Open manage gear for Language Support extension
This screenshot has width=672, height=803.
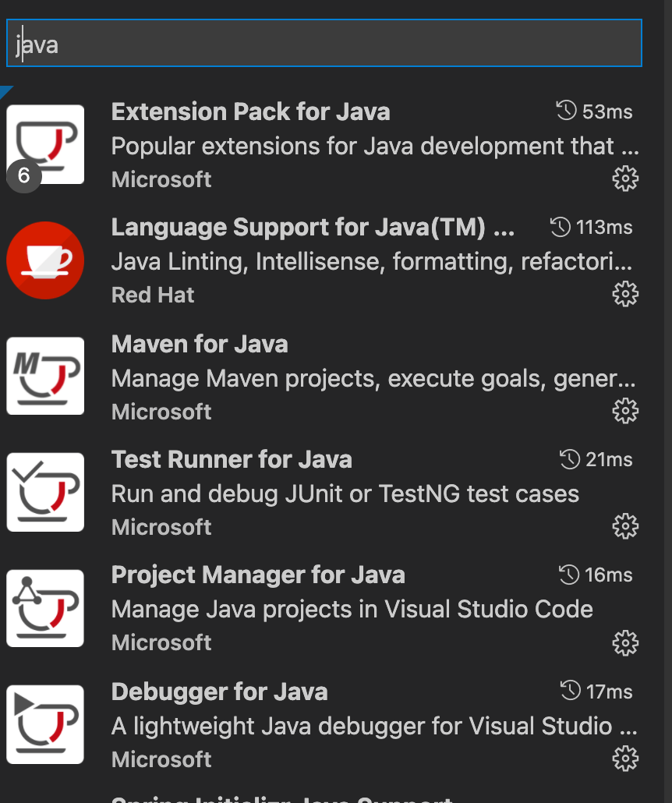(x=625, y=294)
